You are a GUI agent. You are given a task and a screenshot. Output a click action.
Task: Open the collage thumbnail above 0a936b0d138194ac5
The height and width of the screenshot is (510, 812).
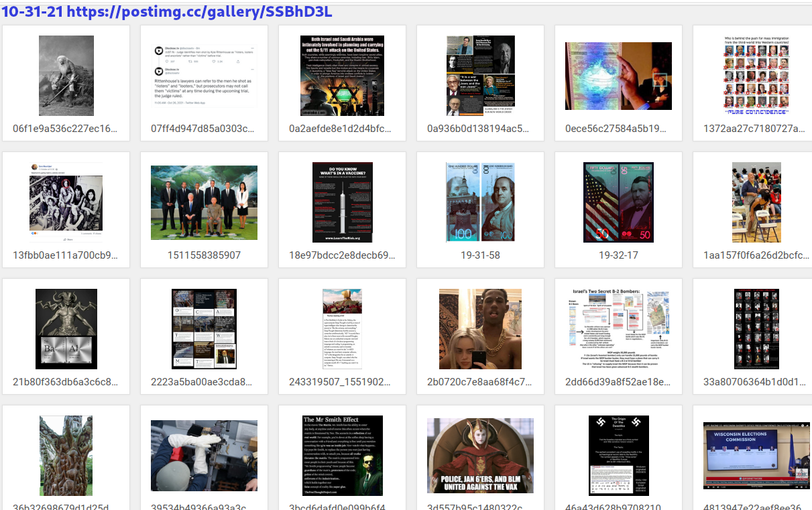(481, 76)
